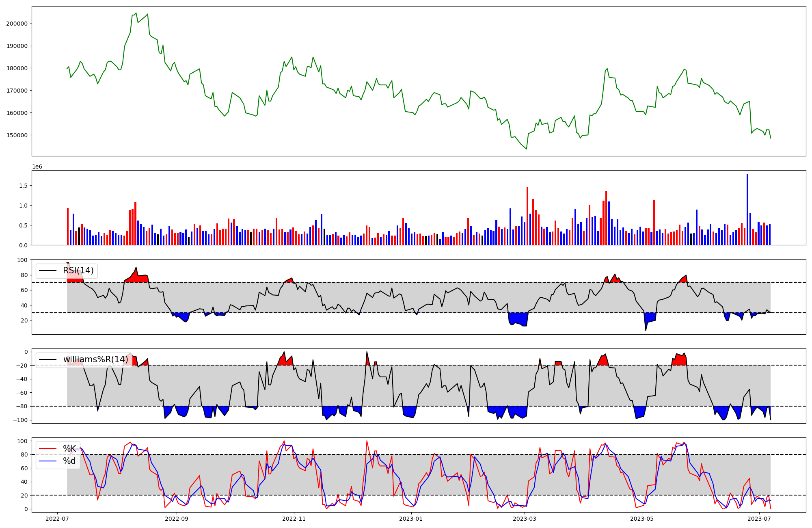Click the tallest red volume bar
The width and height of the screenshot is (812, 528).
point(527,216)
